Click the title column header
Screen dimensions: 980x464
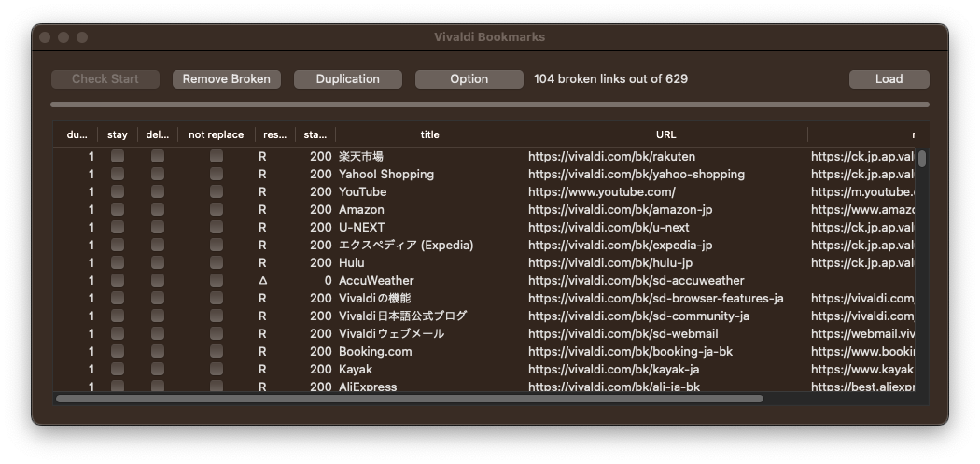[x=430, y=134]
